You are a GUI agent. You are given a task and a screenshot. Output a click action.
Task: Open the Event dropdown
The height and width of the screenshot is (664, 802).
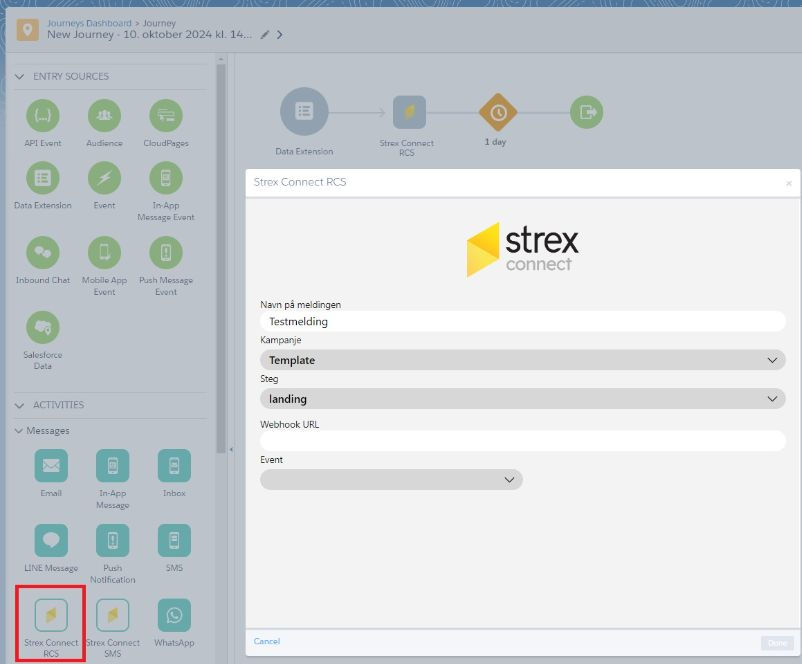pyautogui.click(x=391, y=479)
